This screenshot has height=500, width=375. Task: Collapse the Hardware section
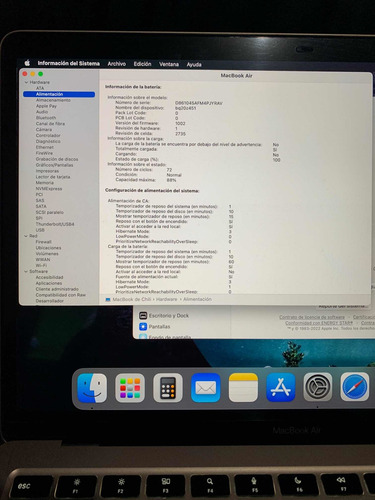26,82
